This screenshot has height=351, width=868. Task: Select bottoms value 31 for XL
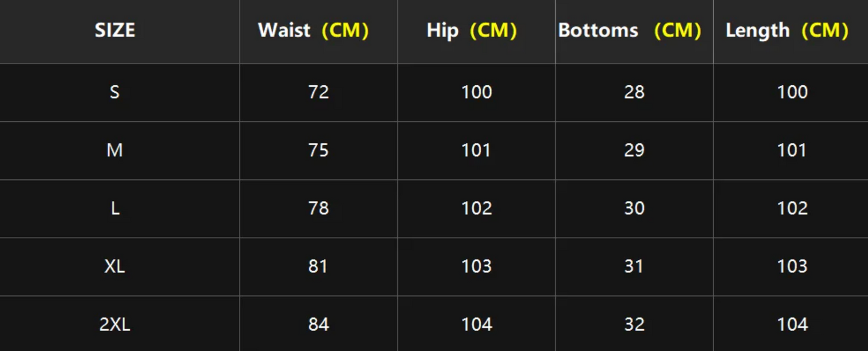(634, 266)
